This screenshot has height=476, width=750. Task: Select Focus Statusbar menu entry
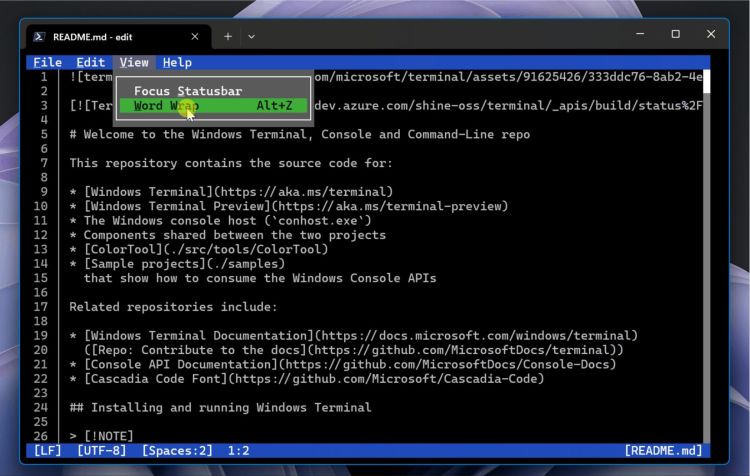(188, 91)
